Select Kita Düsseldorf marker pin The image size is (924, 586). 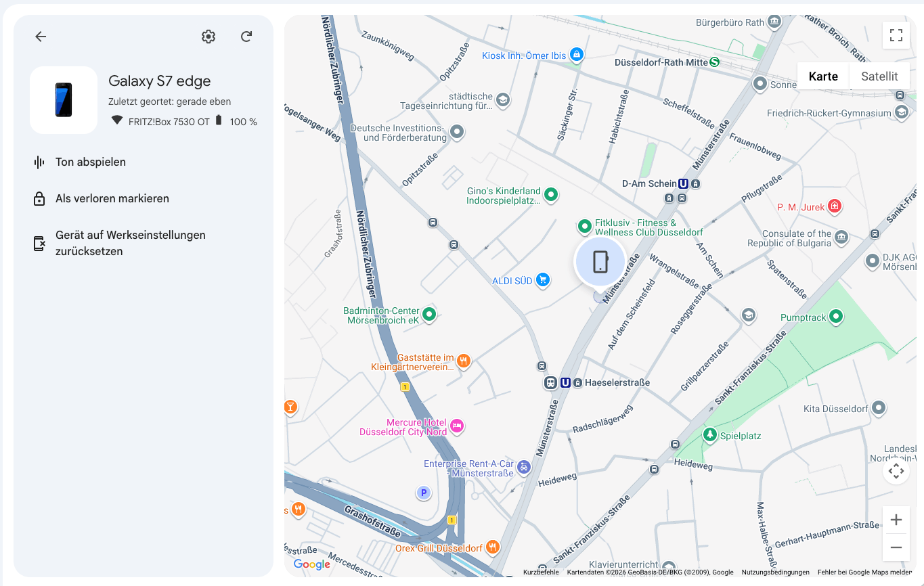[x=879, y=408]
